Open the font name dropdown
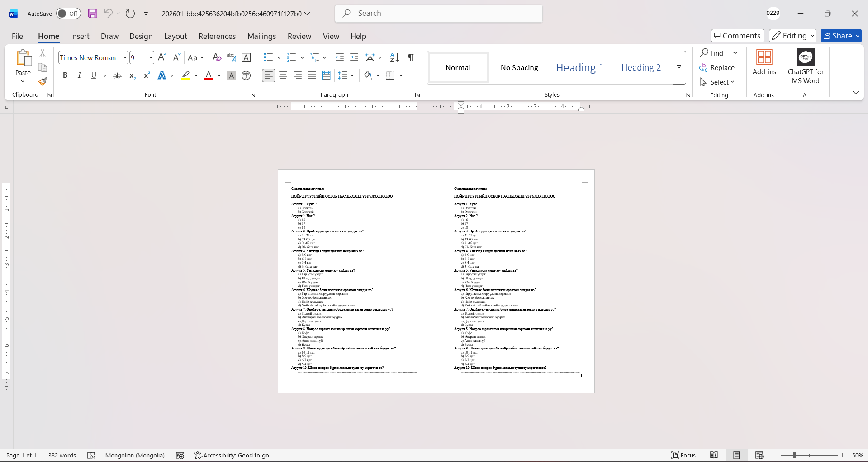The height and width of the screenshot is (462, 868). 125,58
